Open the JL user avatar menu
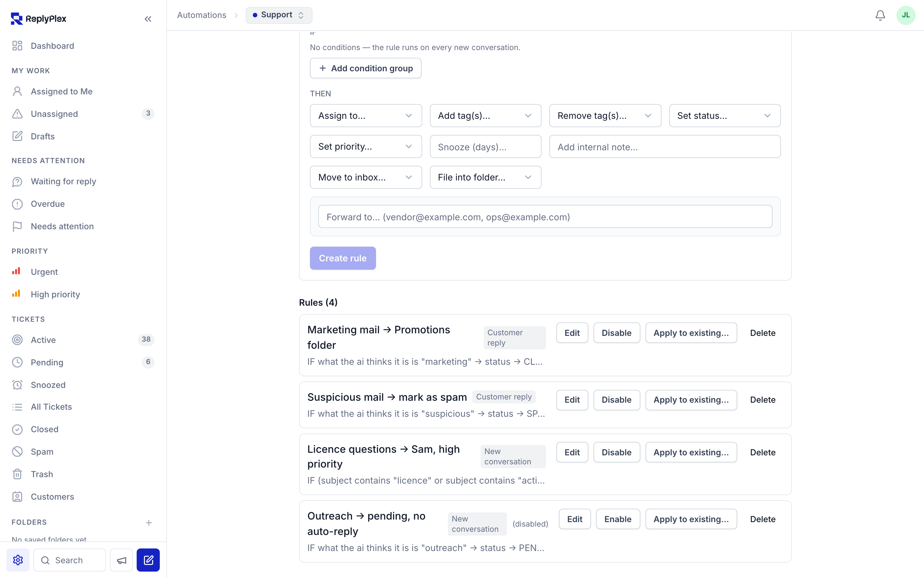Viewport: 924px width, 578px height. pos(906,15)
